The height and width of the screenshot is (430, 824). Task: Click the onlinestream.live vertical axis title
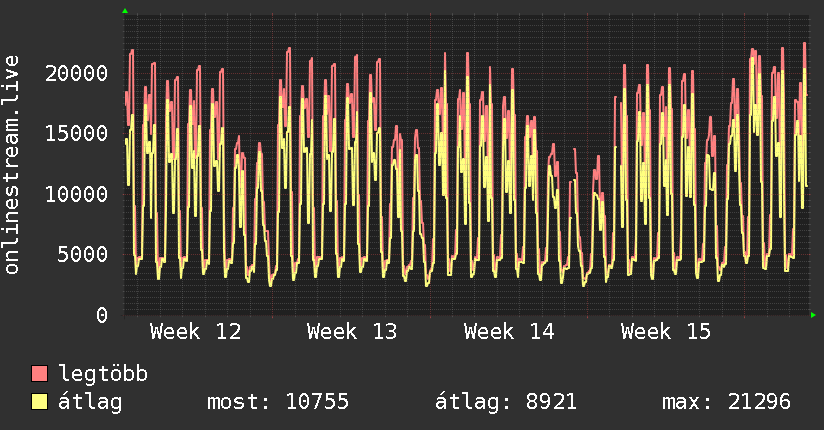(x=11, y=165)
